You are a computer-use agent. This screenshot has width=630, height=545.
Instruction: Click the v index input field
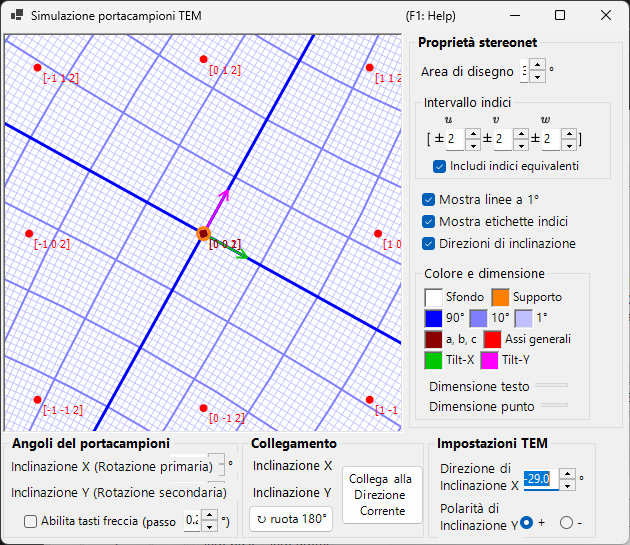click(x=503, y=139)
